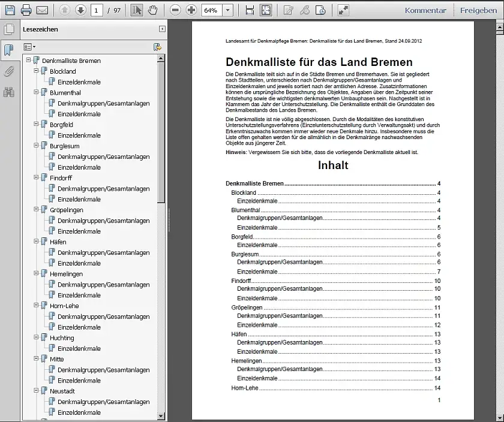Click the zoom in plus button
Image resolution: width=504 pixels, height=422 pixels.
pyautogui.click(x=191, y=10)
